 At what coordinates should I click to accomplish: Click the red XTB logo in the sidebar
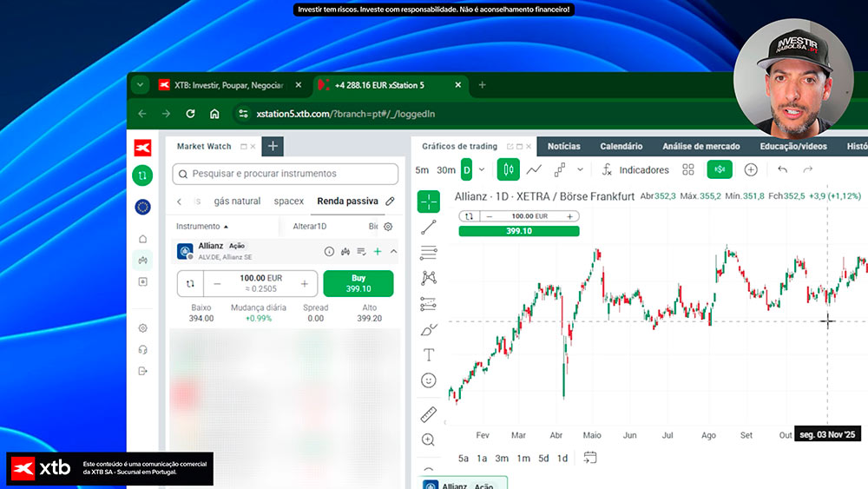[143, 148]
